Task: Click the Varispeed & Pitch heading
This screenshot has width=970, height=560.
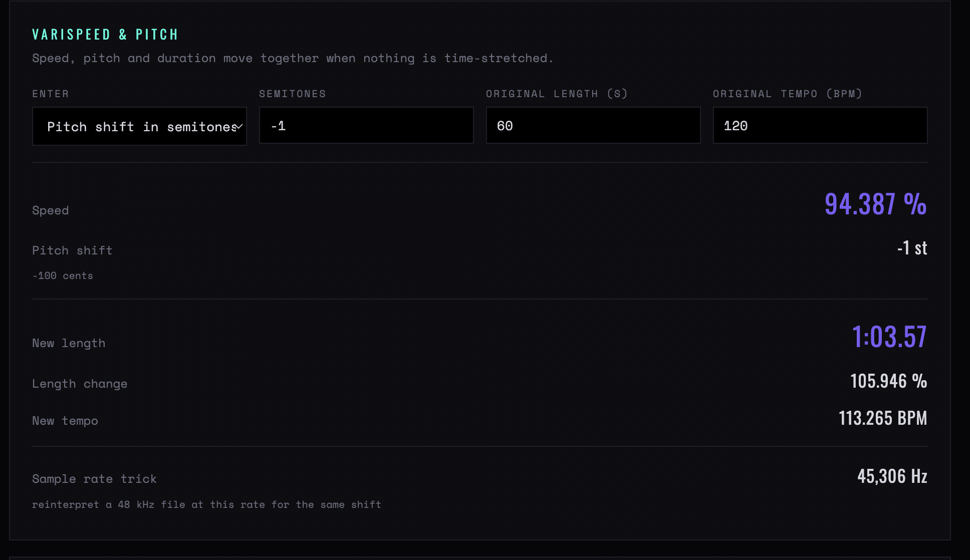Action: pyautogui.click(x=105, y=35)
